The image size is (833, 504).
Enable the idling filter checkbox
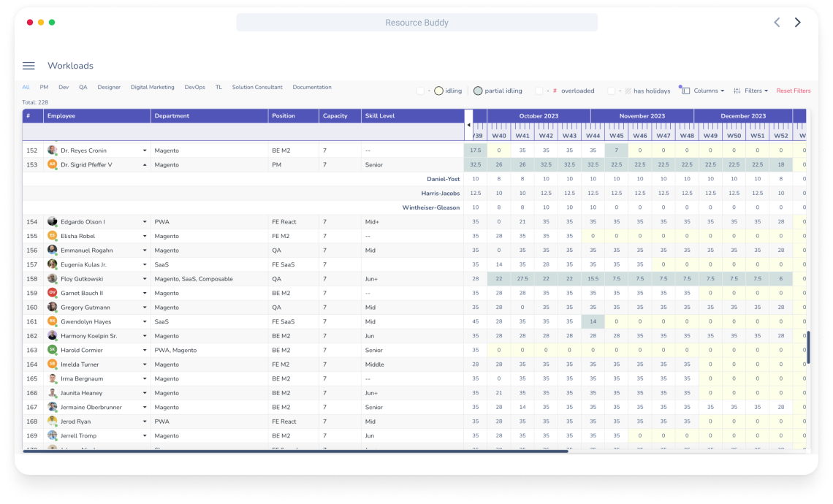[x=420, y=90]
